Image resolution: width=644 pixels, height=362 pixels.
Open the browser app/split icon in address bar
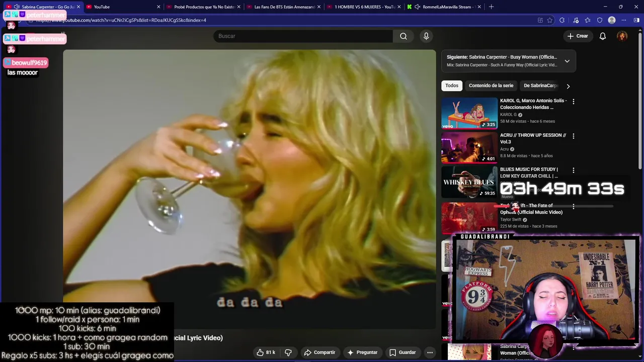coord(540,20)
